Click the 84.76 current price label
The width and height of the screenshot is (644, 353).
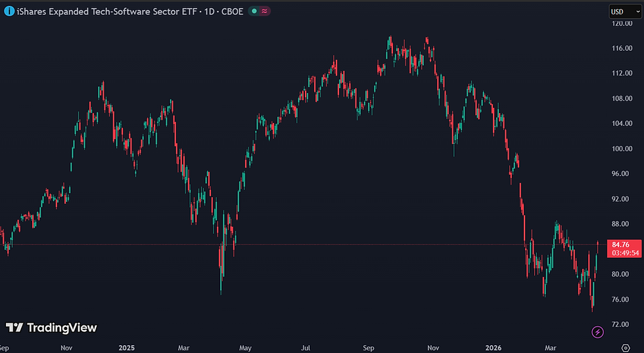coord(620,245)
